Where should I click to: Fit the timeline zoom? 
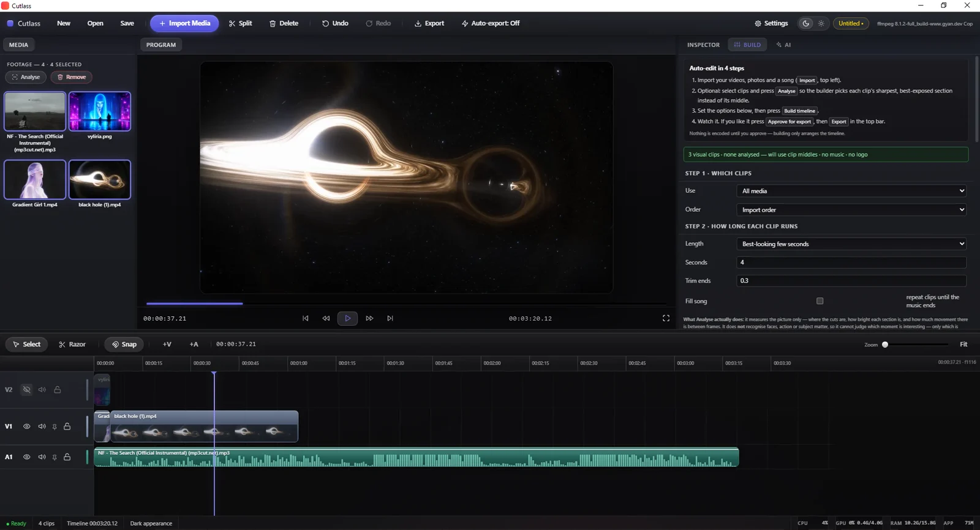[x=963, y=345]
